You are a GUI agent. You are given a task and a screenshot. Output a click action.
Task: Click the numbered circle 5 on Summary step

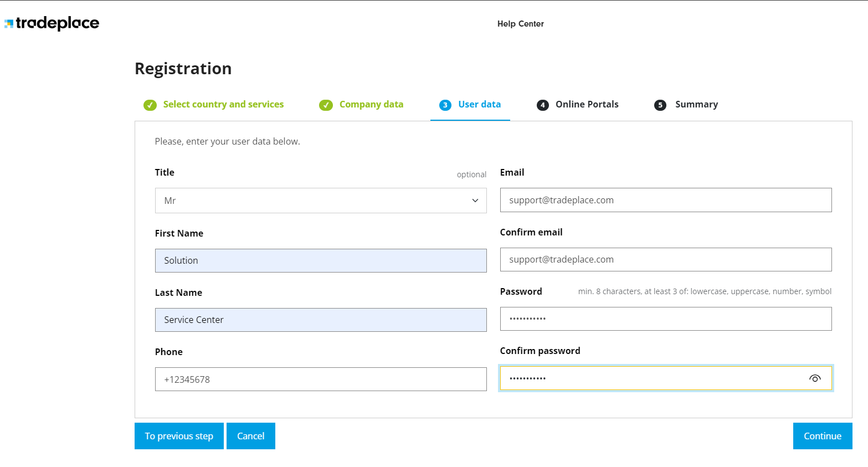point(660,105)
